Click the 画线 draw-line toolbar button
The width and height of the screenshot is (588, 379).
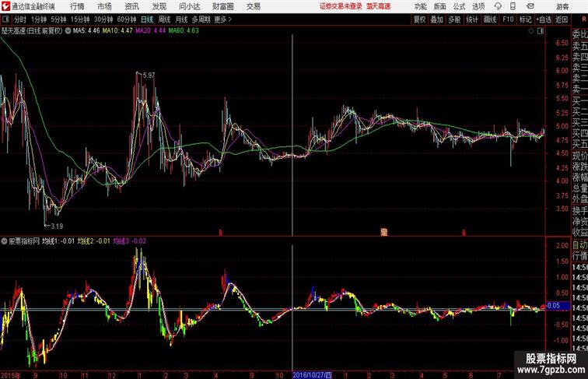coord(490,19)
